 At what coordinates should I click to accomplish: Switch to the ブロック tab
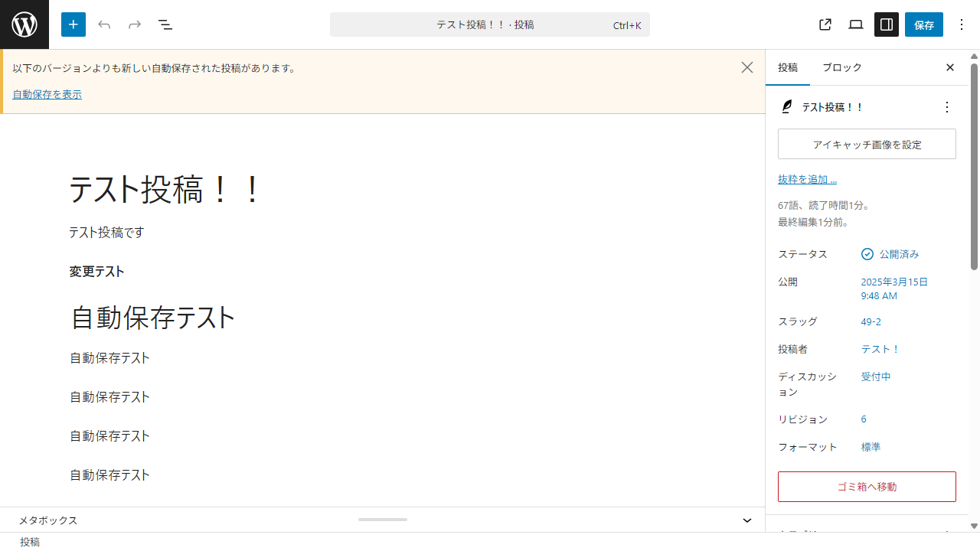[x=841, y=67]
